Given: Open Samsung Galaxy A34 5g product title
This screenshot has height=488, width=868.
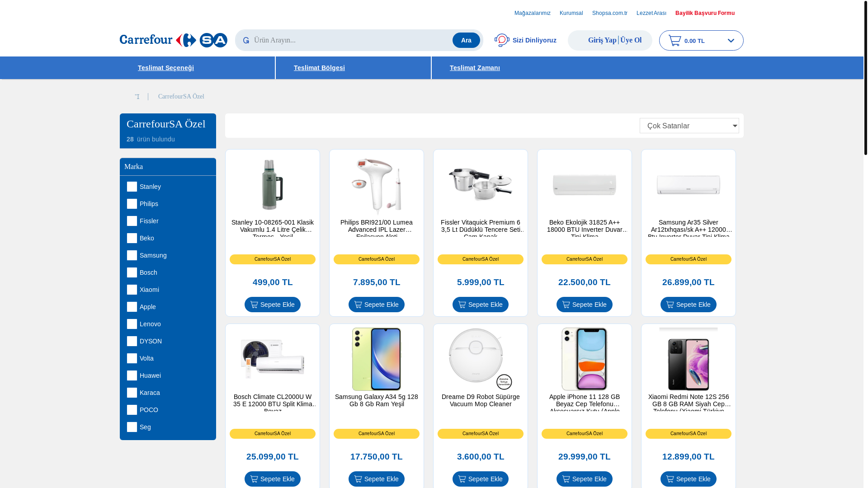Looking at the screenshot, I should coord(377,400).
